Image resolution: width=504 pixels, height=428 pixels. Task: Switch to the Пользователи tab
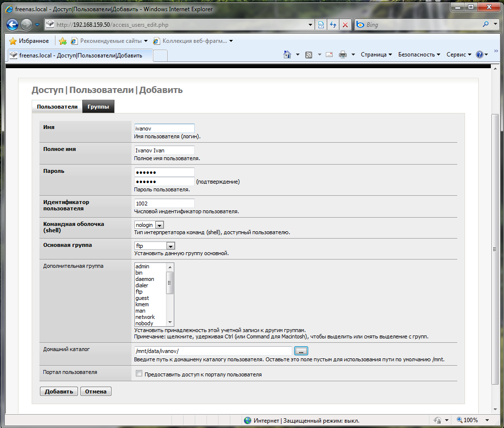[57, 107]
